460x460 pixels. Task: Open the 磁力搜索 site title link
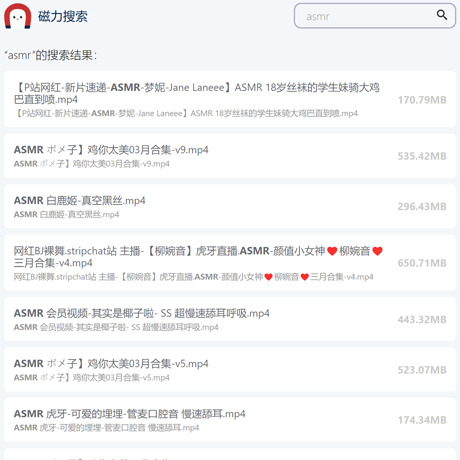click(x=63, y=16)
